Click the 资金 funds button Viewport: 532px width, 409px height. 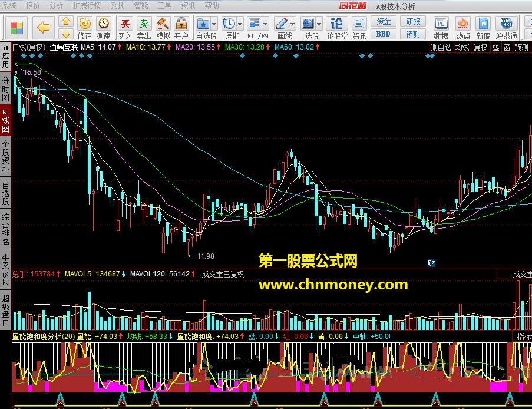pos(384,21)
